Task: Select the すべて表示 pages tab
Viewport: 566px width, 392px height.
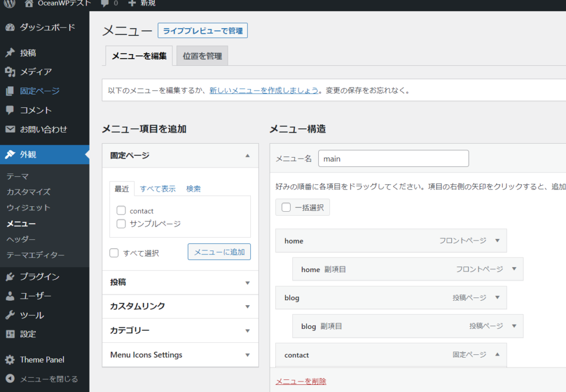Action: pos(158,189)
